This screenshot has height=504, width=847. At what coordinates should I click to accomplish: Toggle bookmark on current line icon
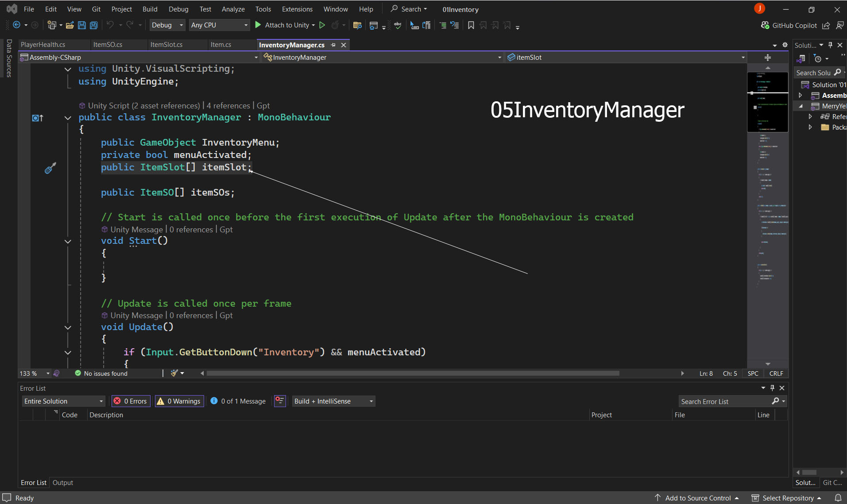point(471,25)
